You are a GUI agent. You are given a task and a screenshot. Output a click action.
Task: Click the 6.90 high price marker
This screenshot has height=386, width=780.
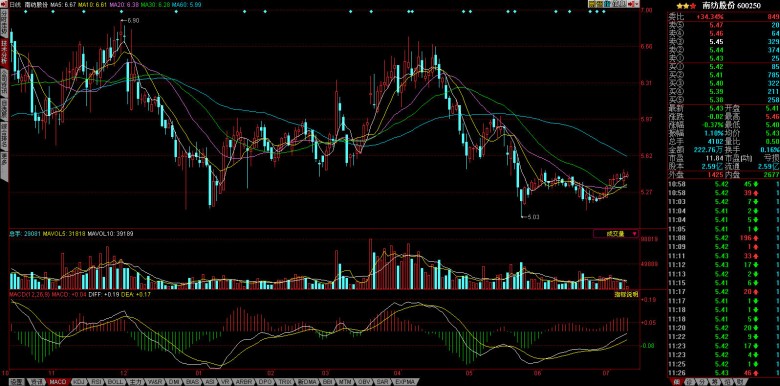click(x=130, y=20)
